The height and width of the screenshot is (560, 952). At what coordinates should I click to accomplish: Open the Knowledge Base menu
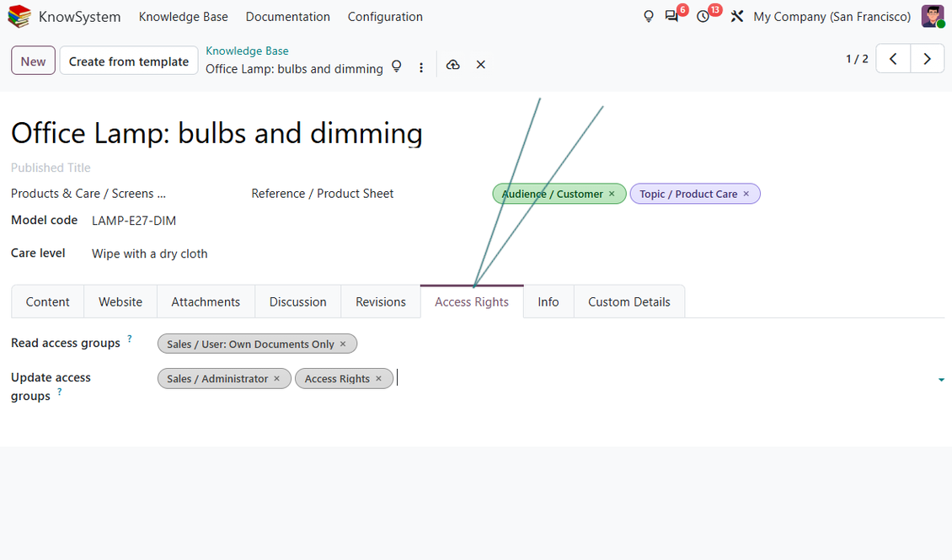[184, 16]
